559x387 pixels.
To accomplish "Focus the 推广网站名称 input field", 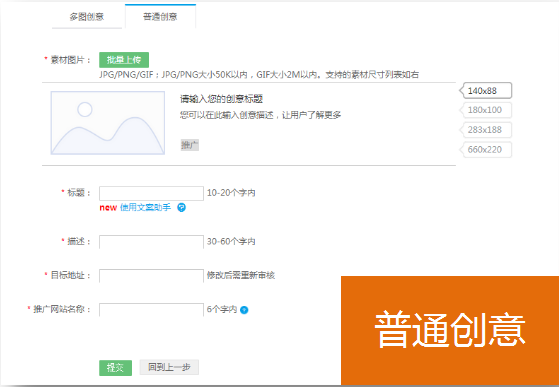I will pyautogui.click(x=151, y=310).
